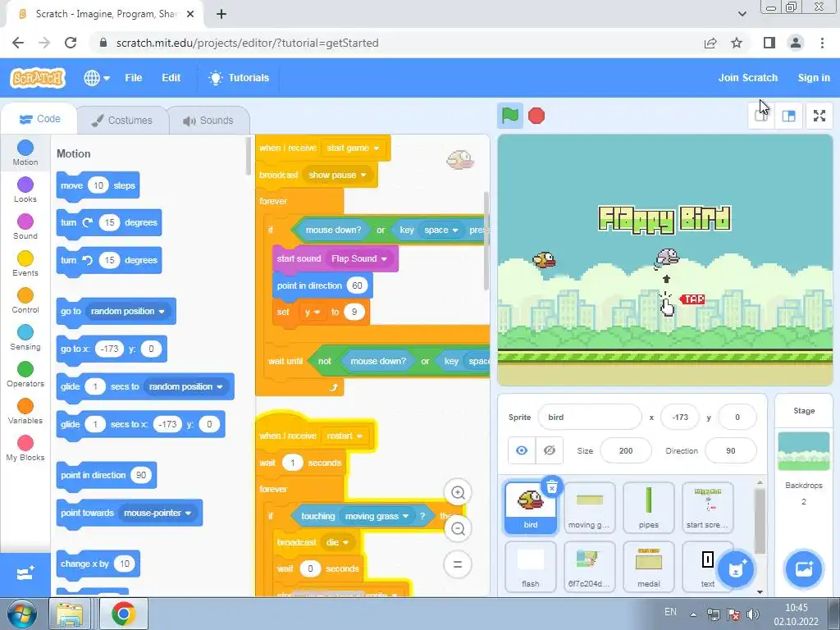The height and width of the screenshot is (630, 840).
Task: Select the flash sprite thumbnail
Action: (531, 567)
